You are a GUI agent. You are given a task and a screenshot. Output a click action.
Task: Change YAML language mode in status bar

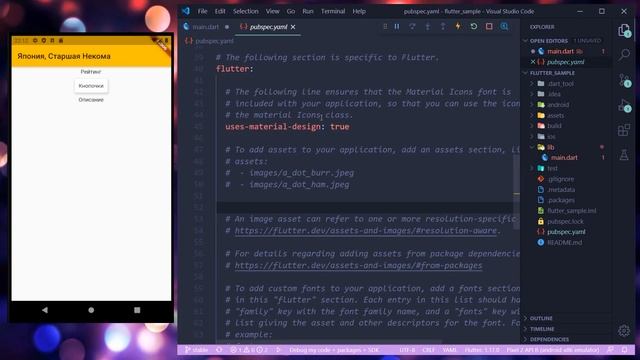(449, 350)
